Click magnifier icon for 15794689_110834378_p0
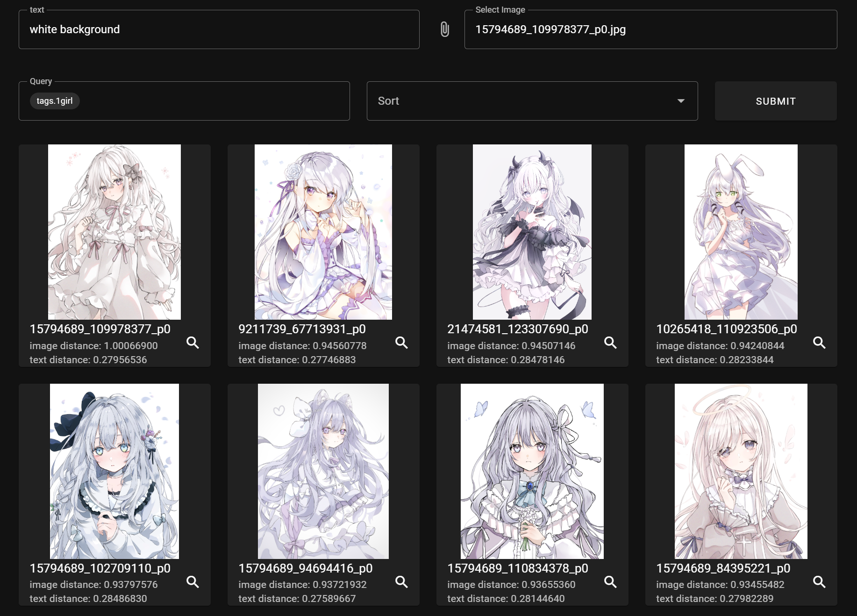The image size is (857, 616). pos(610,582)
